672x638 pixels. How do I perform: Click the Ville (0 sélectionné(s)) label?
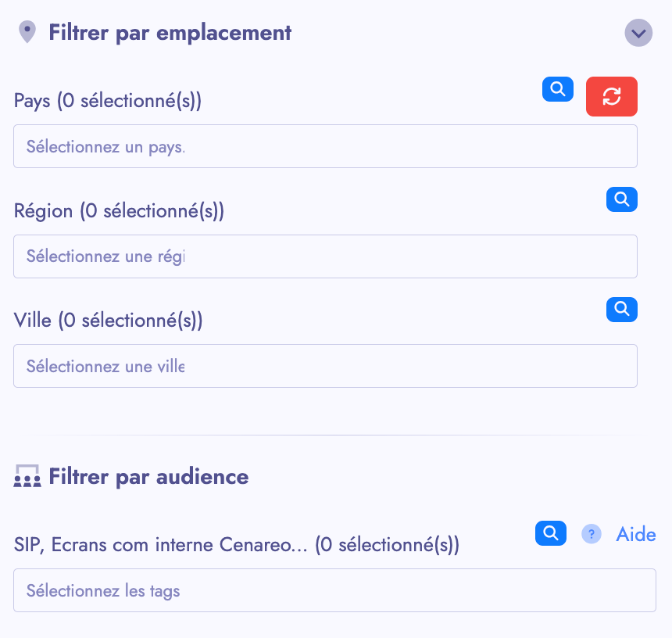click(108, 320)
